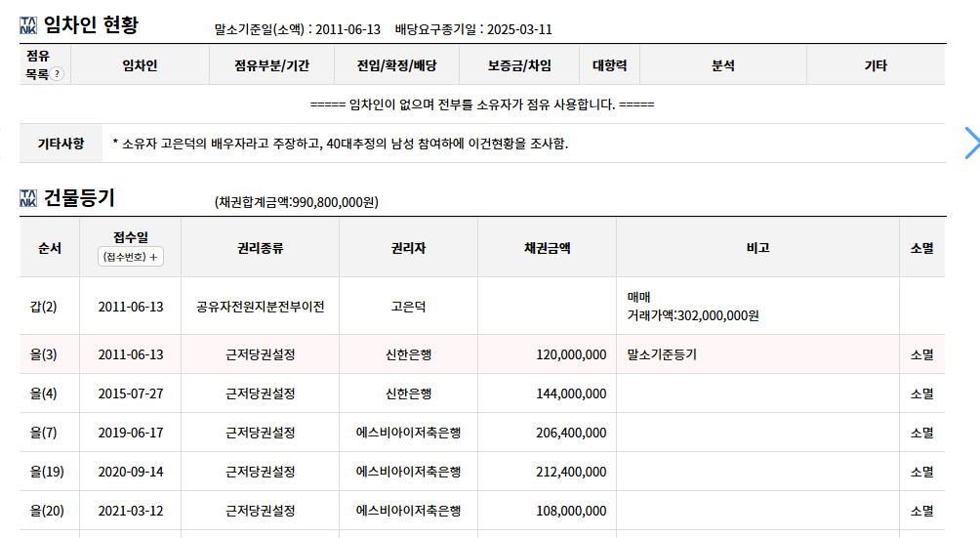
Task: Select the 점유부분/기간 column header
Action: pyautogui.click(x=272, y=65)
